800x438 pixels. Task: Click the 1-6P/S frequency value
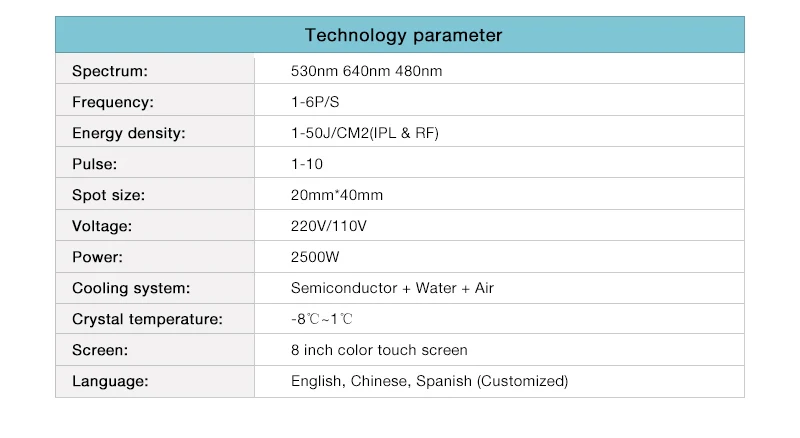pos(316,102)
